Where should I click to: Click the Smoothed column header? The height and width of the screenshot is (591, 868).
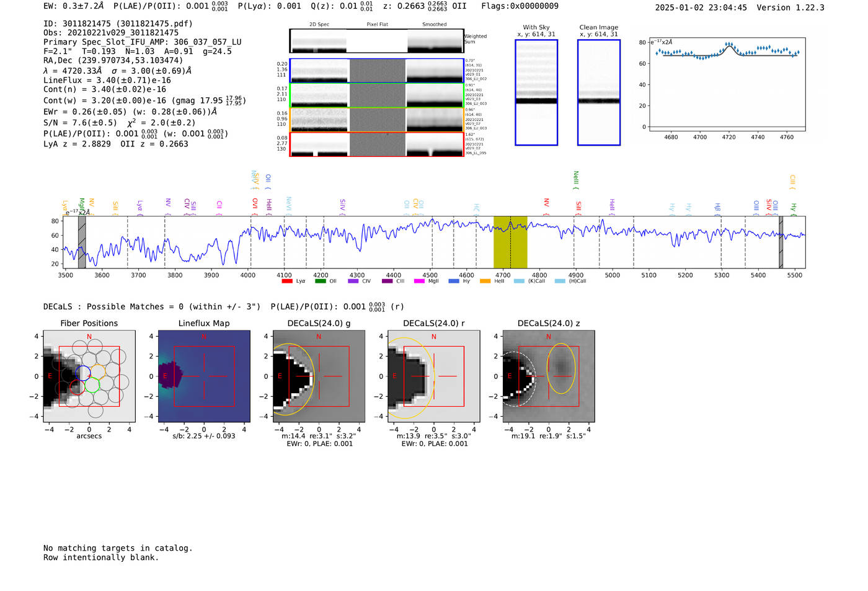coord(435,25)
